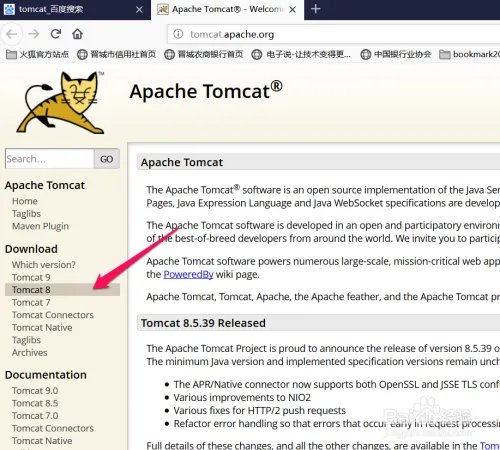Click the GO search button
Viewport: 500px width, 450px height.
pyautogui.click(x=107, y=159)
